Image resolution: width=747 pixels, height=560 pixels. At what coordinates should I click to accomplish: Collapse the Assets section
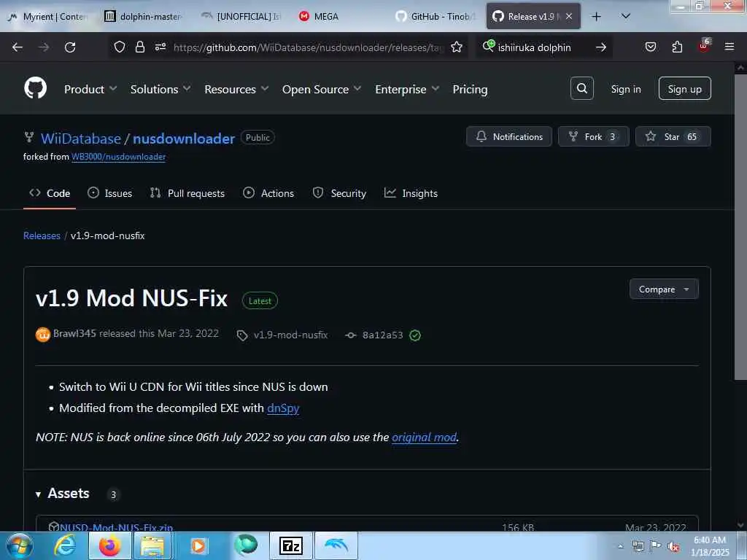click(x=63, y=494)
